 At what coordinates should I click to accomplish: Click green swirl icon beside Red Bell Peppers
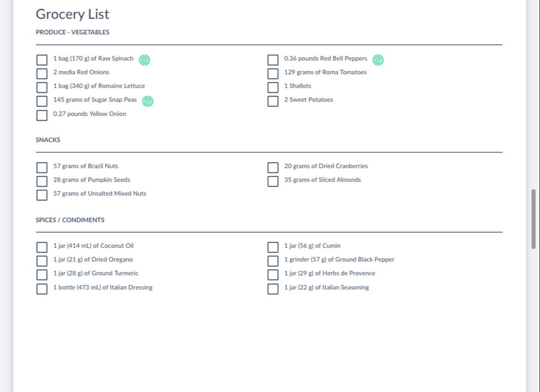click(x=378, y=60)
